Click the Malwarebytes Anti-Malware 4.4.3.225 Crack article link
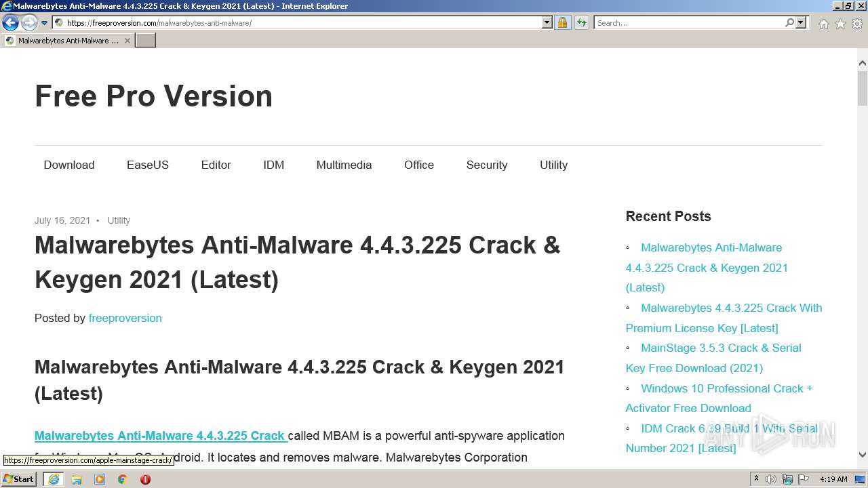This screenshot has height=488, width=868. pyautogui.click(x=161, y=436)
